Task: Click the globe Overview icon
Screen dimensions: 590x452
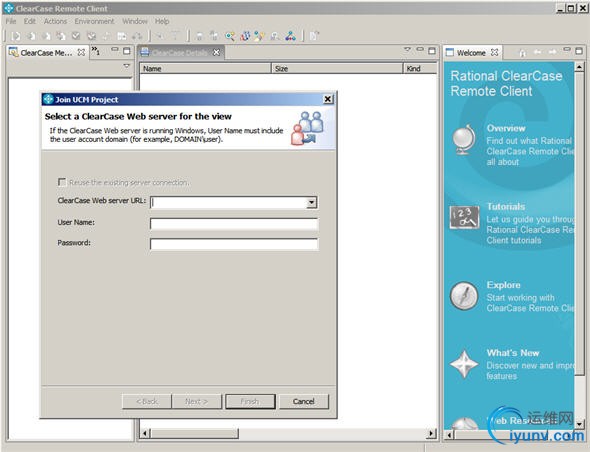Action: [x=464, y=140]
